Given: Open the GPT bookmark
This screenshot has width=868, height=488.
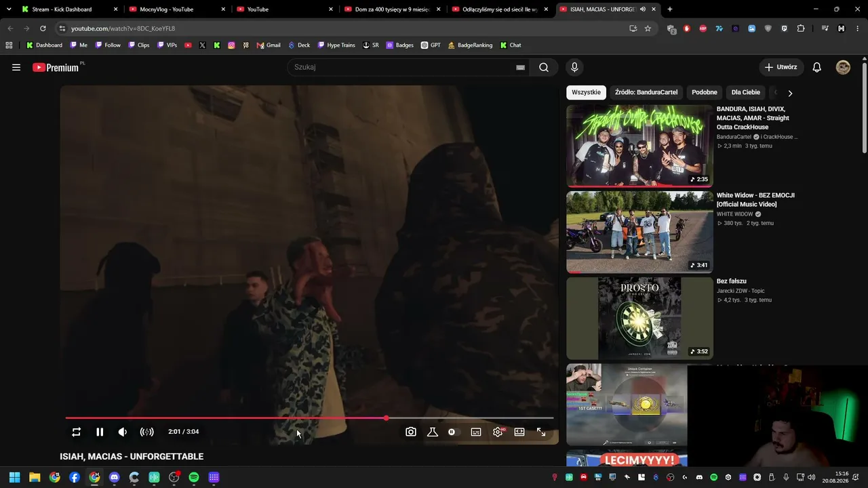Looking at the screenshot, I should click(431, 45).
